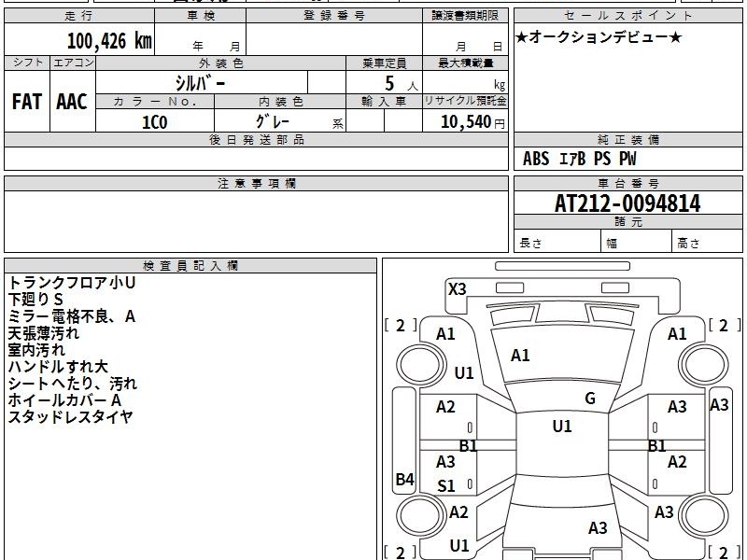Click the シフト header cell
747x560 pixels.
pos(27,63)
